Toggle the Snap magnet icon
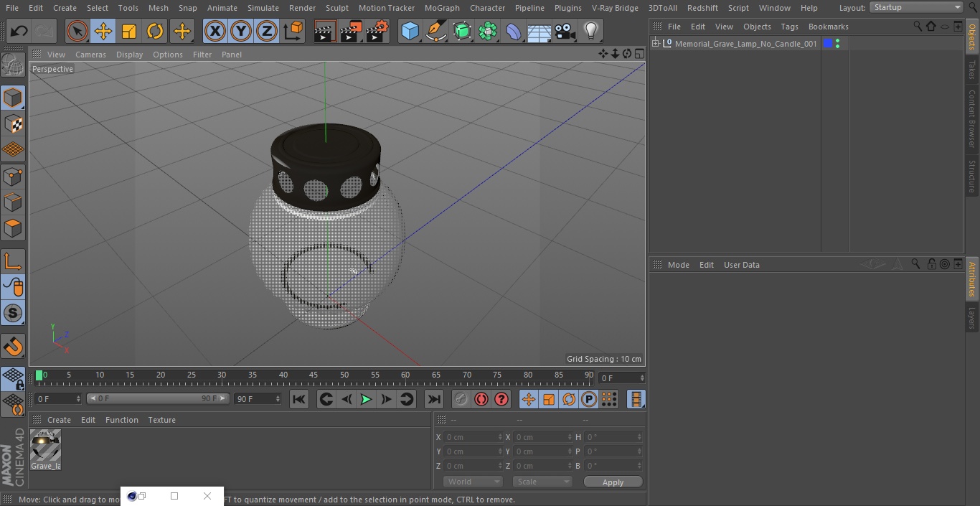 [x=13, y=347]
